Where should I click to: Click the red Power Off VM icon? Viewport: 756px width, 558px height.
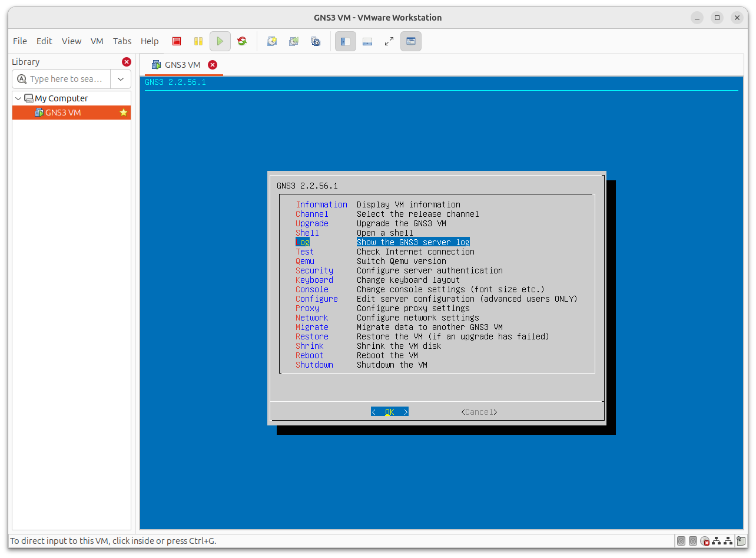pos(177,41)
